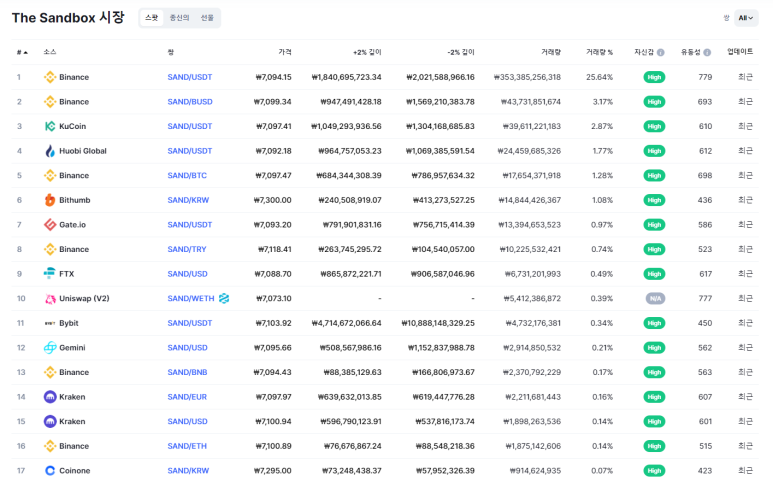Click the Binance logo in the SAND/BUSD row
The height and width of the screenshot is (481, 773).
coord(50,102)
